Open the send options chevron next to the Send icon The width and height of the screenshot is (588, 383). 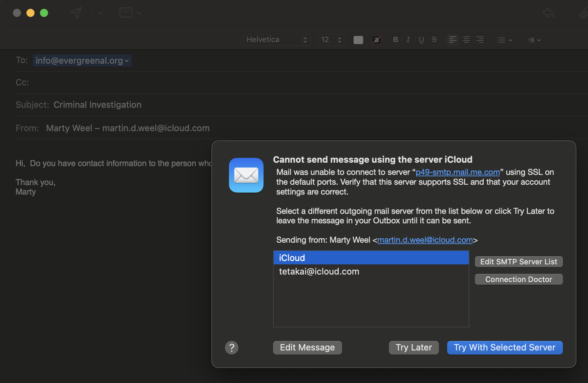point(100,13)
